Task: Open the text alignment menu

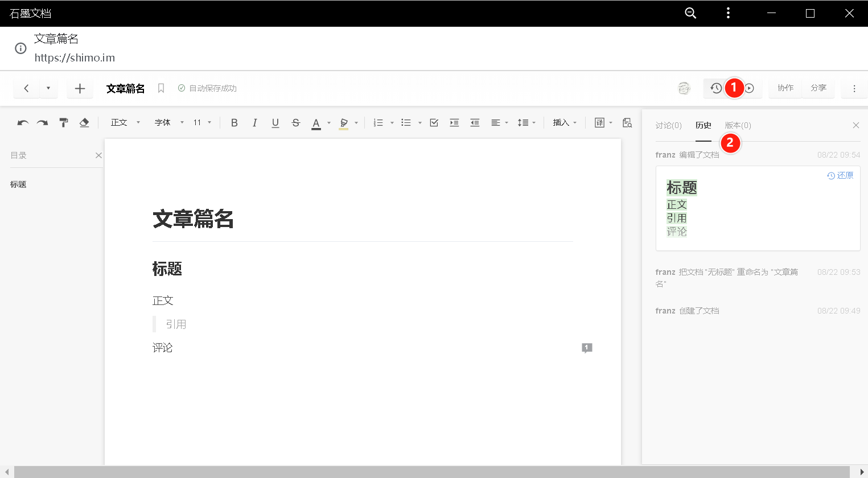Action: (499, 122)
